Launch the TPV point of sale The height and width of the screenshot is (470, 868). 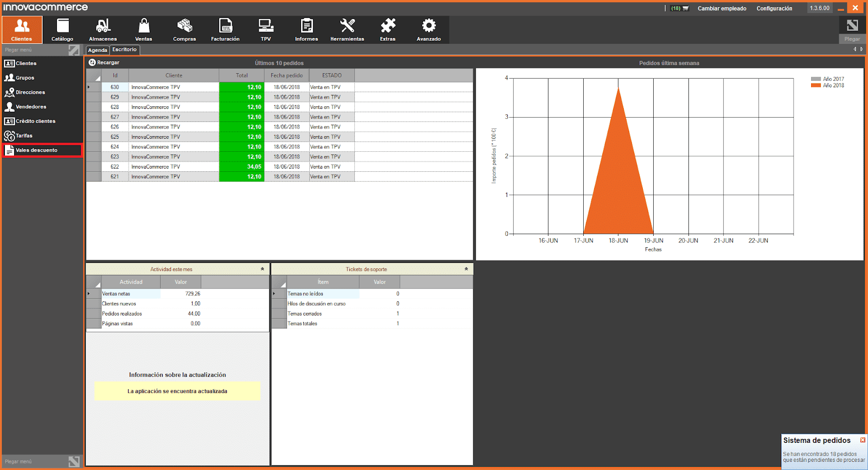click(x=266, y=30)
